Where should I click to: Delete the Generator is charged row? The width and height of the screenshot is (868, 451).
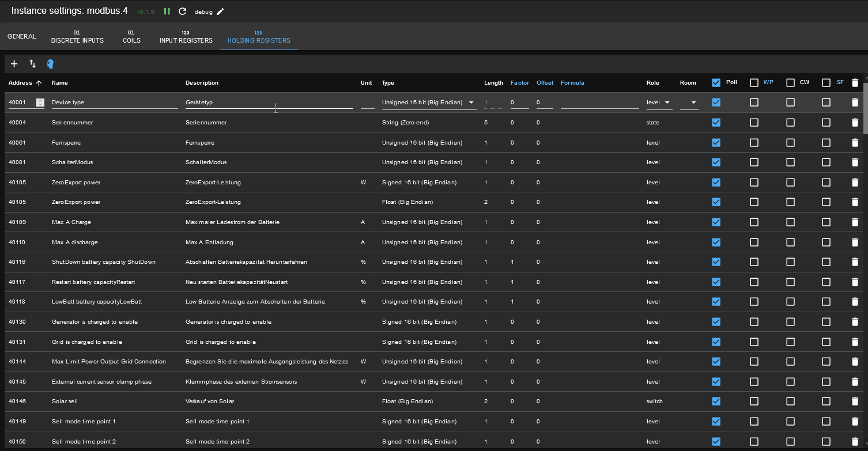coord(855,322)
